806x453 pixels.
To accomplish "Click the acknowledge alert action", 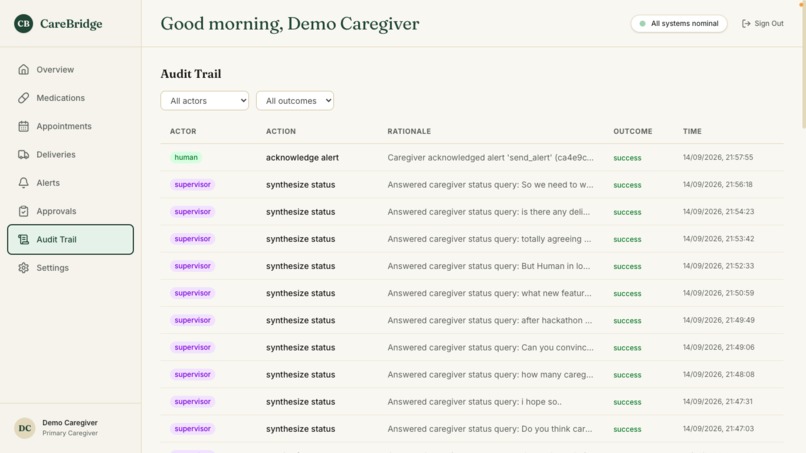I will (302, 157).
